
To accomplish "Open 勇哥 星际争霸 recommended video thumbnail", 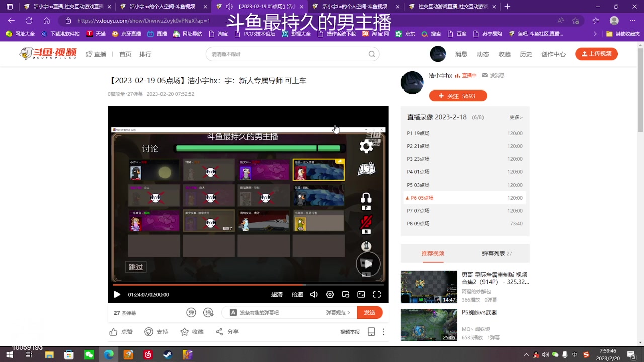I will 429,287.
